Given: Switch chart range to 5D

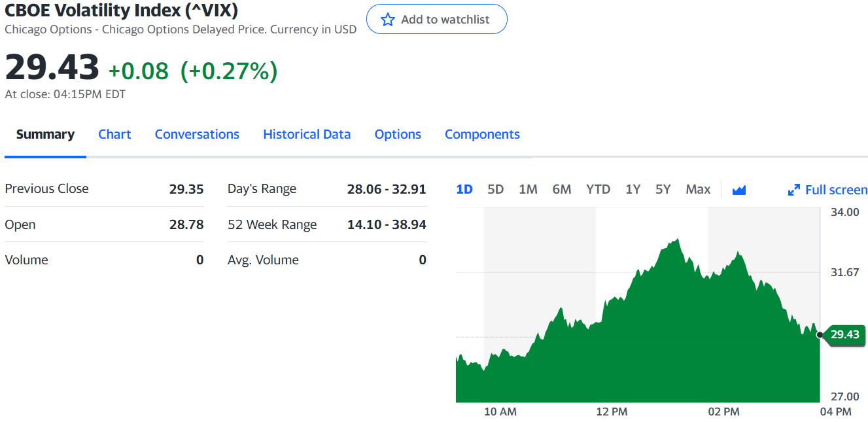Looking at the screenshot, I should pos(496,189).
